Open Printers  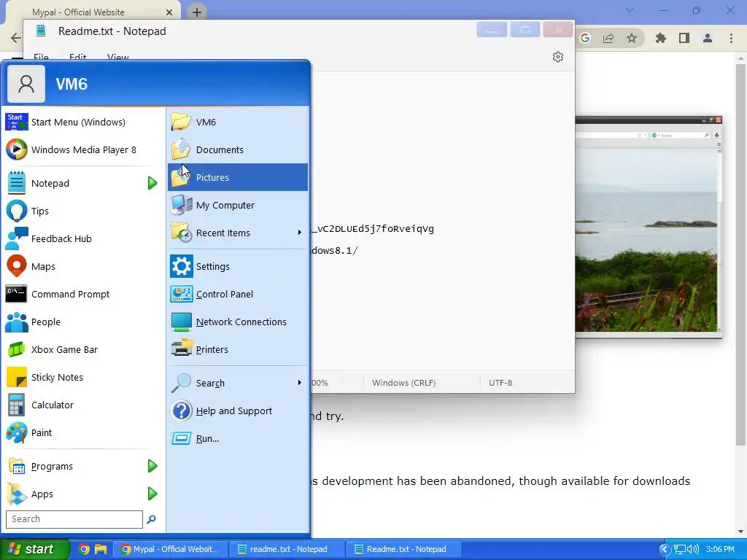tap(238, 349)
